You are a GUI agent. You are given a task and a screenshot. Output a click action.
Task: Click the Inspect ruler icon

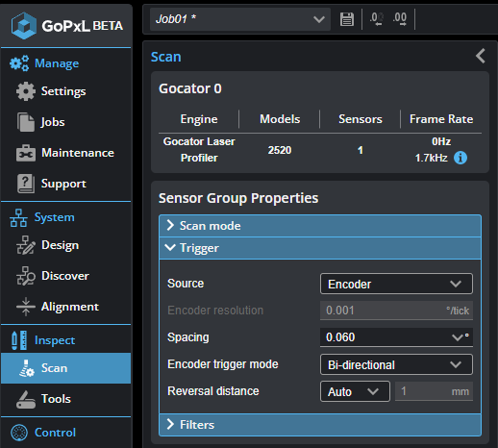pos(19,340)
